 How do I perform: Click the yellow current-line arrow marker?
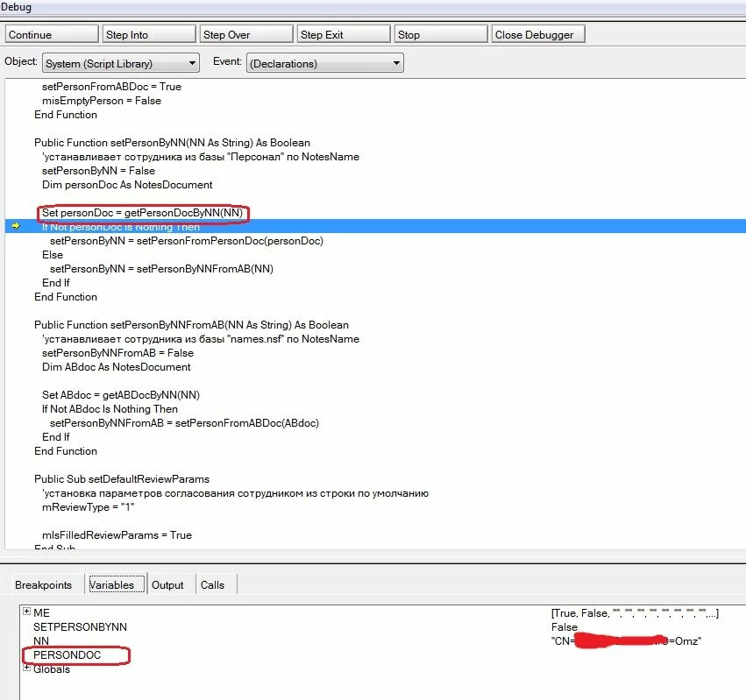click(x=16, y=226)
